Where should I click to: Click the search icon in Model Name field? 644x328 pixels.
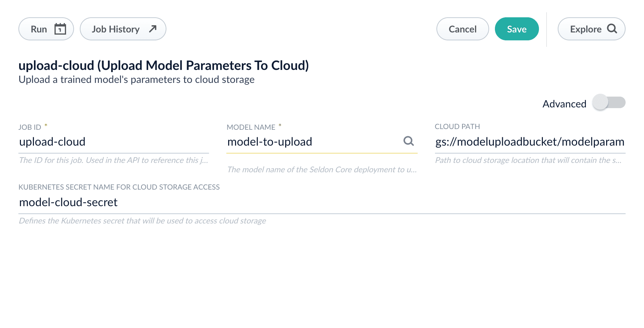coord(408,141)
